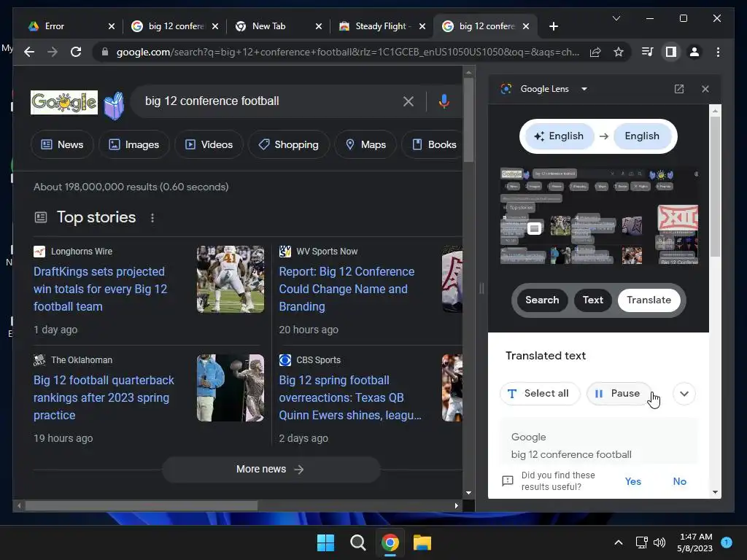Click the side panel resize handle

coord(481,288)
